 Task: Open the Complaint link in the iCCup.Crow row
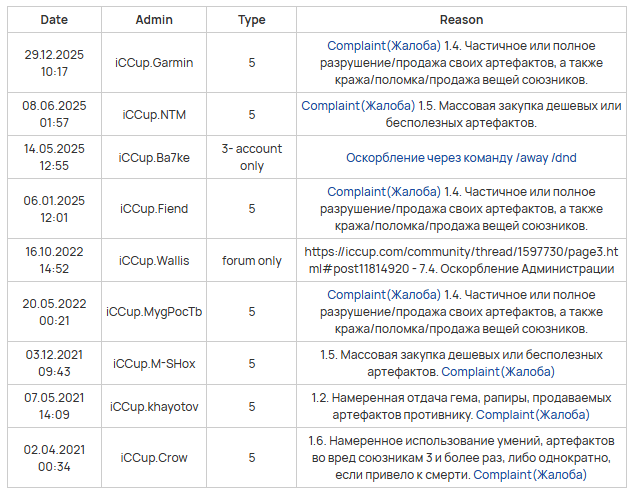pyautogui.click(x=530, y=474)
